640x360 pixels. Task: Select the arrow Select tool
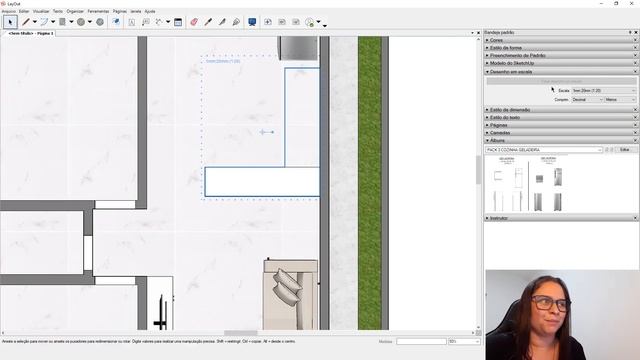[x=10, y=22]
